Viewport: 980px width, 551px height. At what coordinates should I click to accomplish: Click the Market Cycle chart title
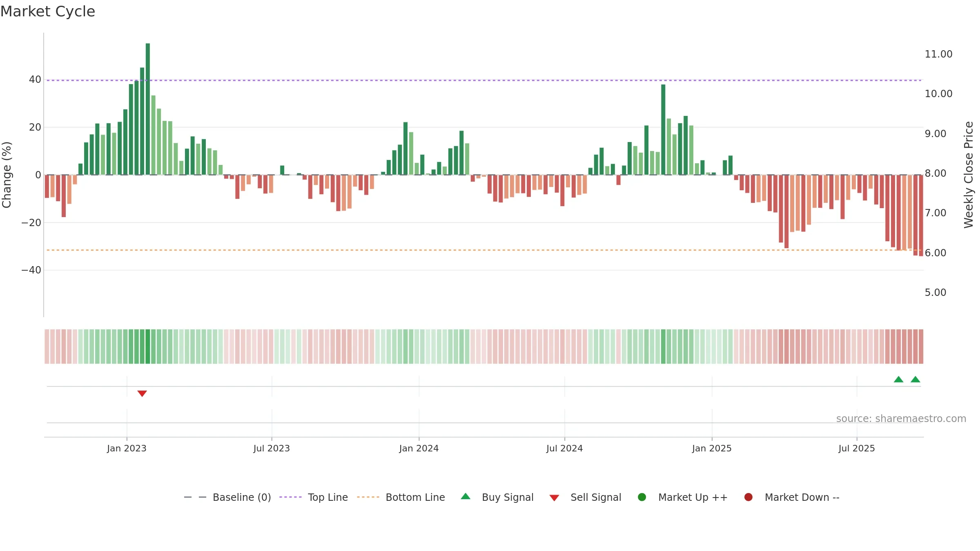[48, 11]
